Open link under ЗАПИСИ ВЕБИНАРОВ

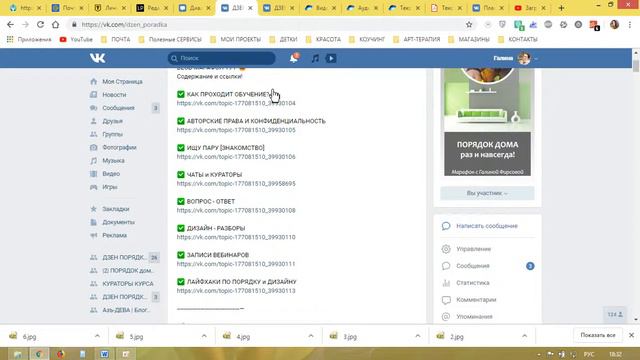pyautogui.click(x=236, y=264)
